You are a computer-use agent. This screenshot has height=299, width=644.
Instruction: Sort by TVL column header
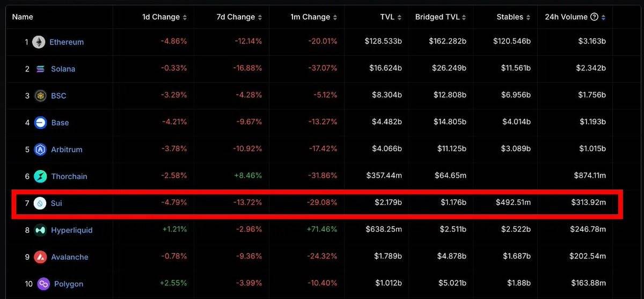pyautogui.click(x=391, y=17)
